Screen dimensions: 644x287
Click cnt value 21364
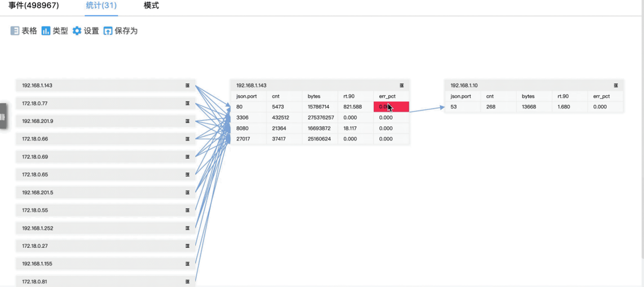[279, 128]
